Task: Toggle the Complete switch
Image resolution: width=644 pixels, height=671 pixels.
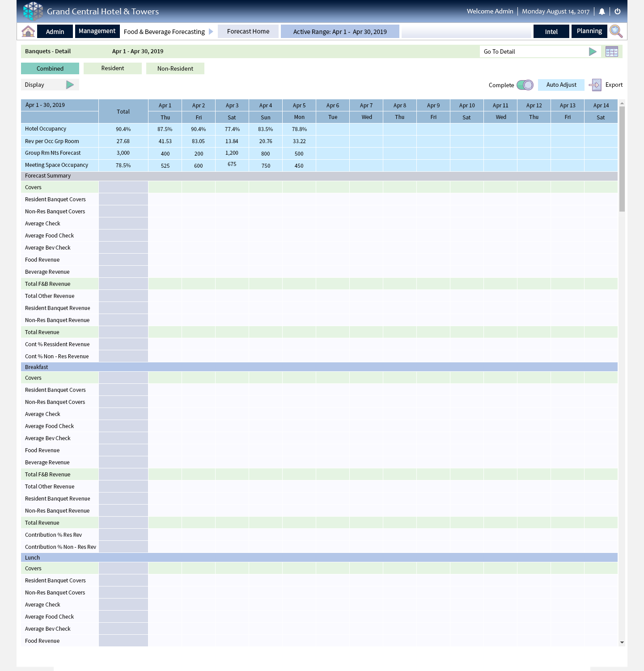Action: coord(525,85)
